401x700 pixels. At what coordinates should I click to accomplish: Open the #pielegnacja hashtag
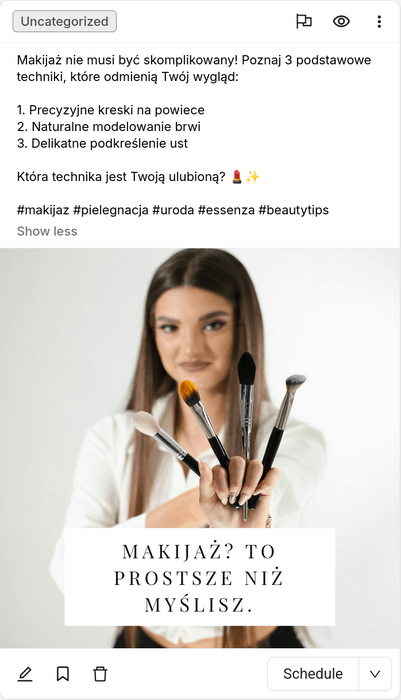tap(111, 210)
